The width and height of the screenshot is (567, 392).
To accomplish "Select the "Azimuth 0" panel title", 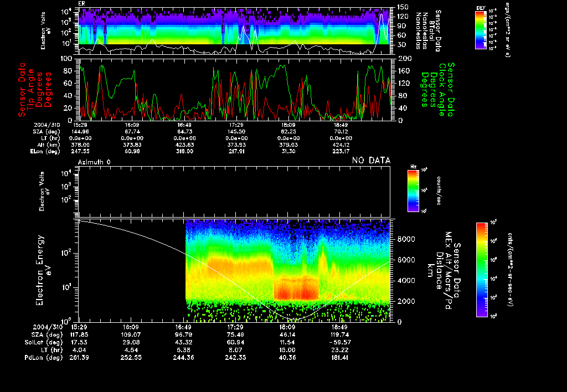I will tap(94, 162).
